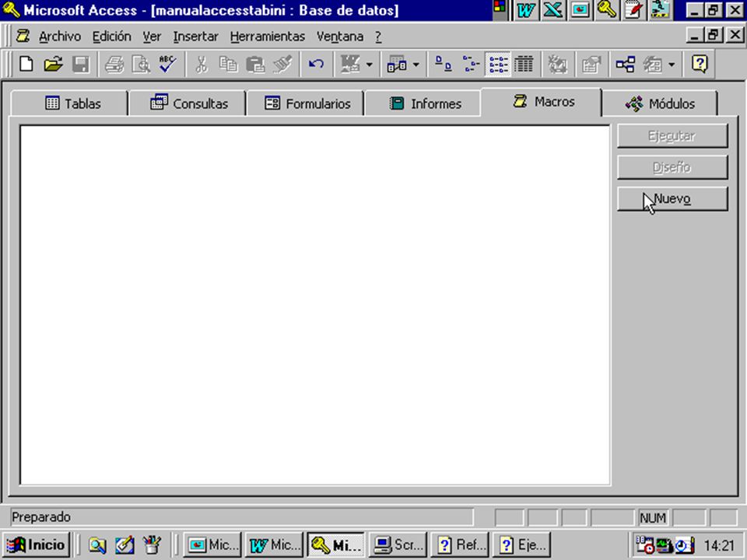Image resolution: width=747 pixels, height=560 pixels.
Task: Click the Ejecutar button
Action: pyautogui.click(x=672, y=136)
